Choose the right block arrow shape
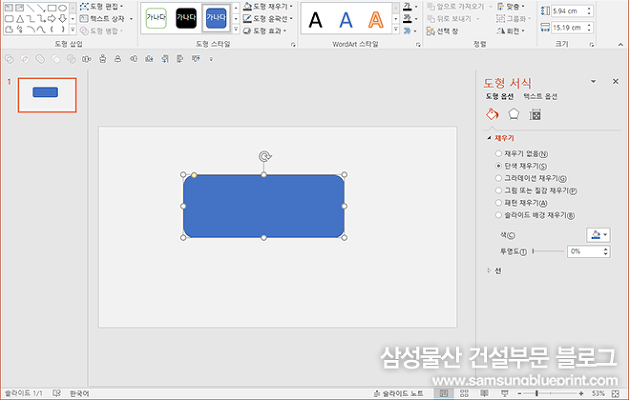Screen dimensions: 630x400 coord(52,18)
